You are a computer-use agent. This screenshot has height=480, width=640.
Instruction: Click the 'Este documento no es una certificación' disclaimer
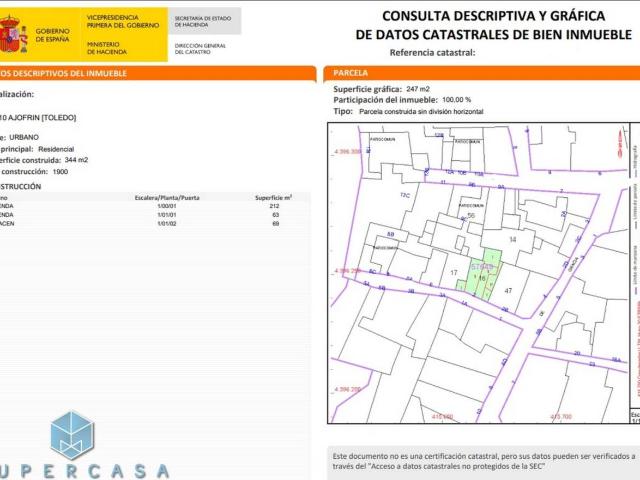click(x=484, y=461)
